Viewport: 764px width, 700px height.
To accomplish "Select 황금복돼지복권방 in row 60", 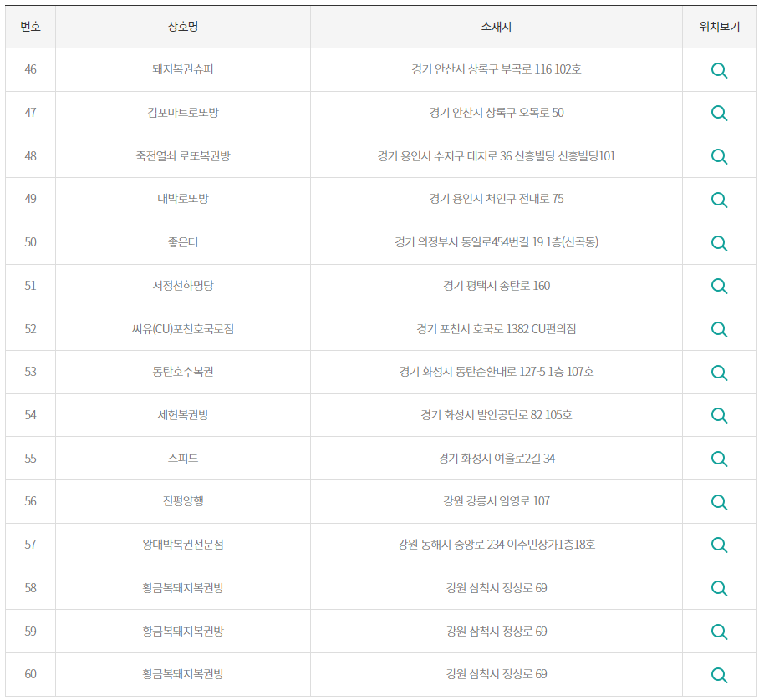I will tap(183, 674).
